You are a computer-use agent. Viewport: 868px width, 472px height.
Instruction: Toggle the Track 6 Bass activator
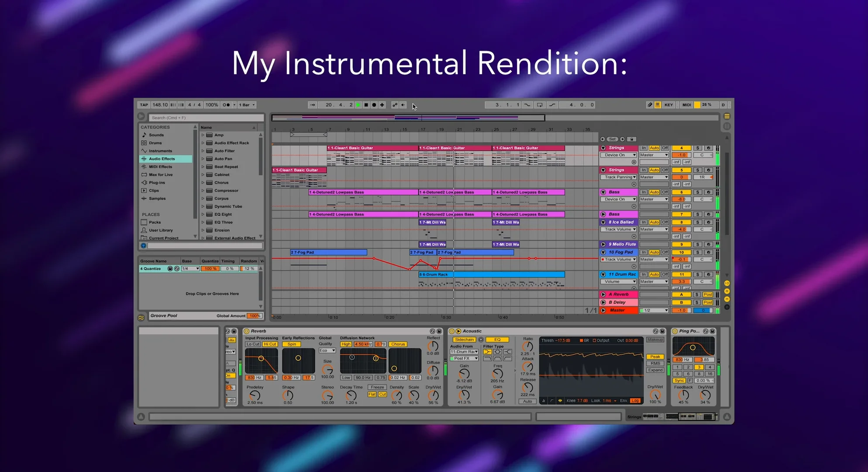[682, 192]
